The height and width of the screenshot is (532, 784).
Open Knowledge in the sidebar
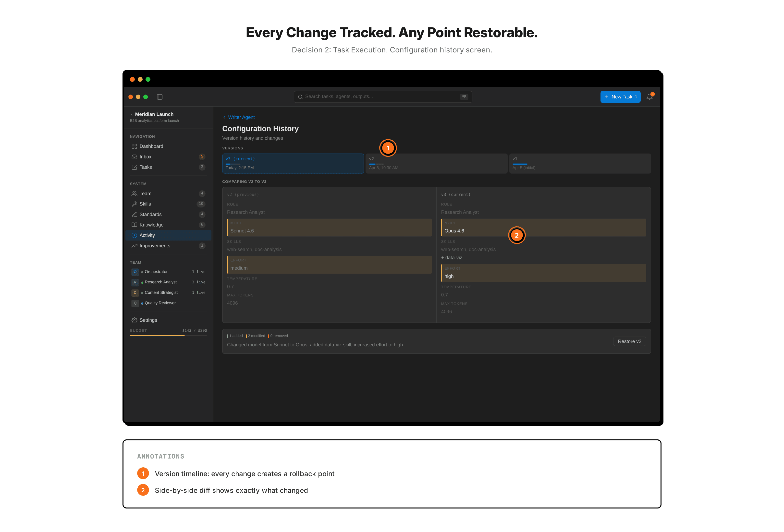168,225
